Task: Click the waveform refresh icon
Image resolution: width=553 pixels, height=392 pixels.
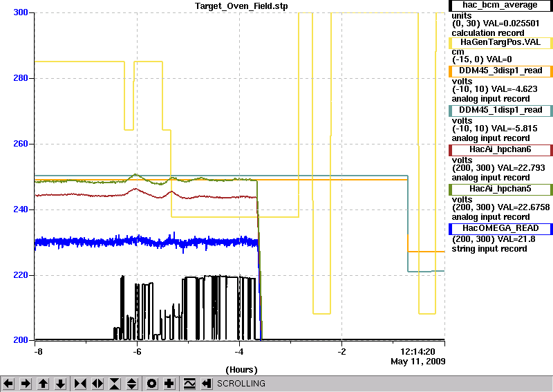Action: (189, 384)
